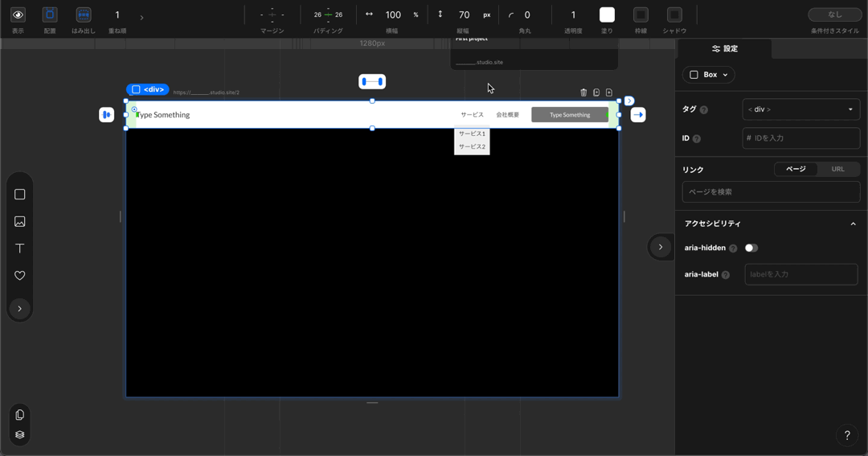Click the なし conditional style button

(x=834, y=14)
